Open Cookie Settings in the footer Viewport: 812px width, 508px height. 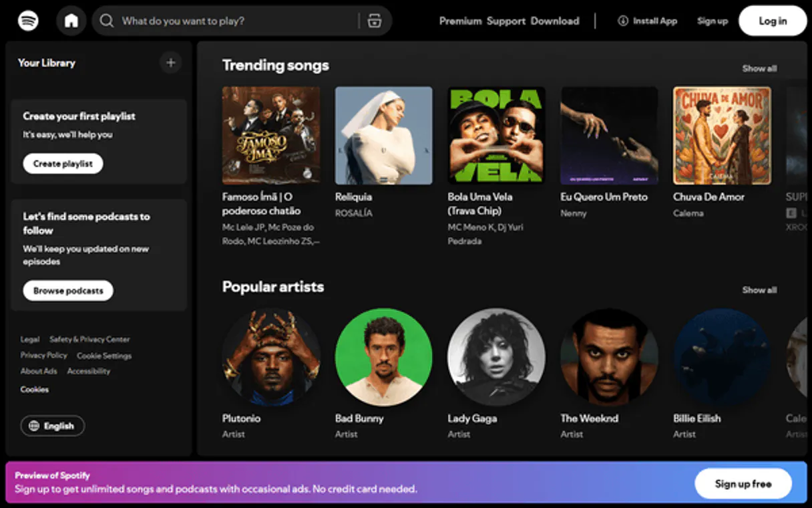[104, 355]
